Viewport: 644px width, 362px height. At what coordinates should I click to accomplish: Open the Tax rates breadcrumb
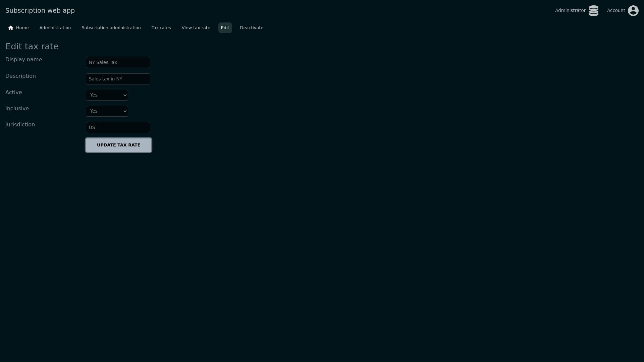161,28
